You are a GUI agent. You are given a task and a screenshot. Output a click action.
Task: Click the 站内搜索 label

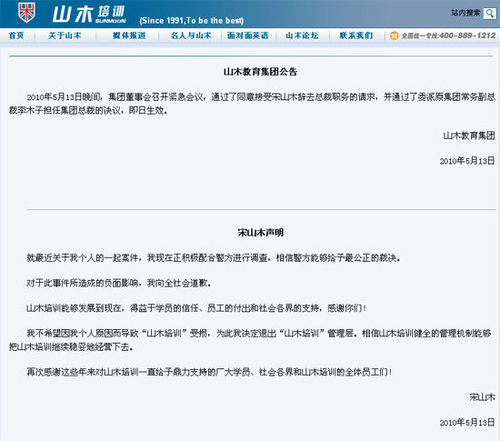[466, 13]
